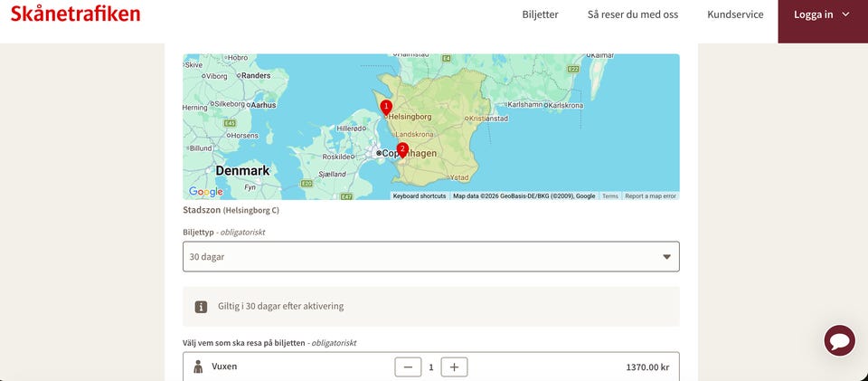Open the Biljetter menu item

coord(540,14)
